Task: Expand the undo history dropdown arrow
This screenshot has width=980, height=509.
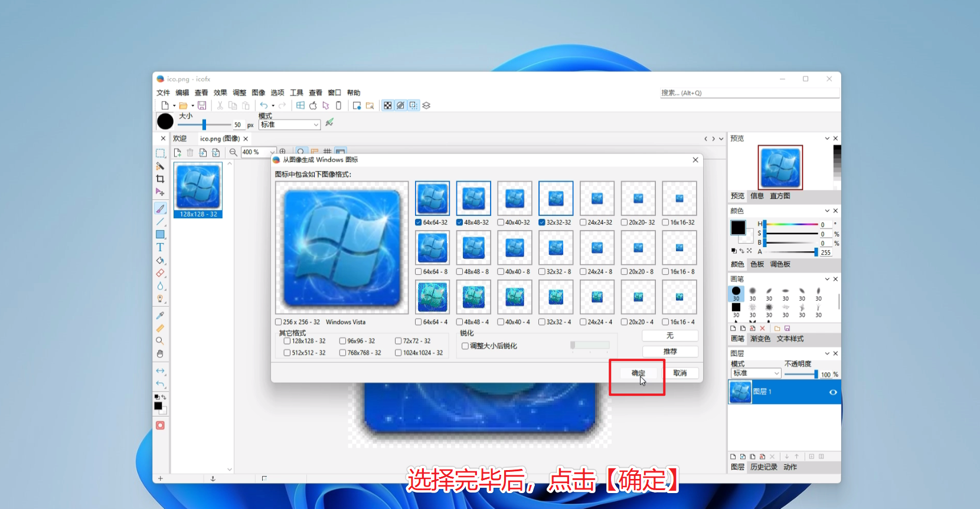Action: (x=273, y=106)
